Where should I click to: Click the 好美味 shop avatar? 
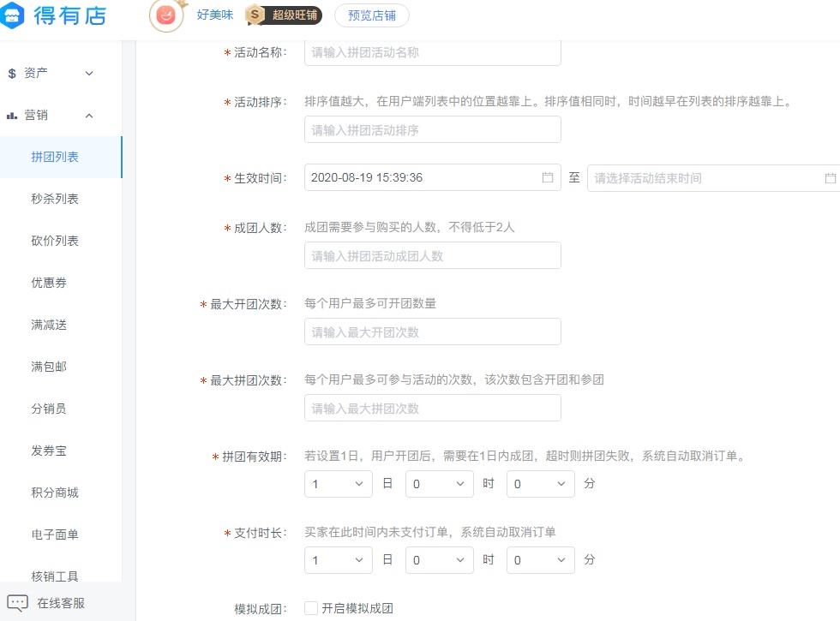pyautogui.click(x=166, y=15)
